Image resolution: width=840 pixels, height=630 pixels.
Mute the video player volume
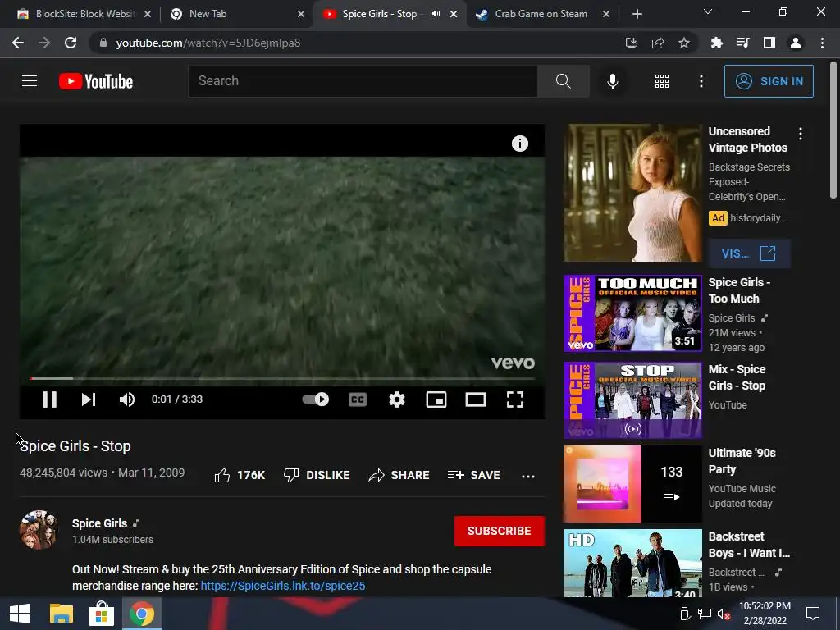[127, 399]
